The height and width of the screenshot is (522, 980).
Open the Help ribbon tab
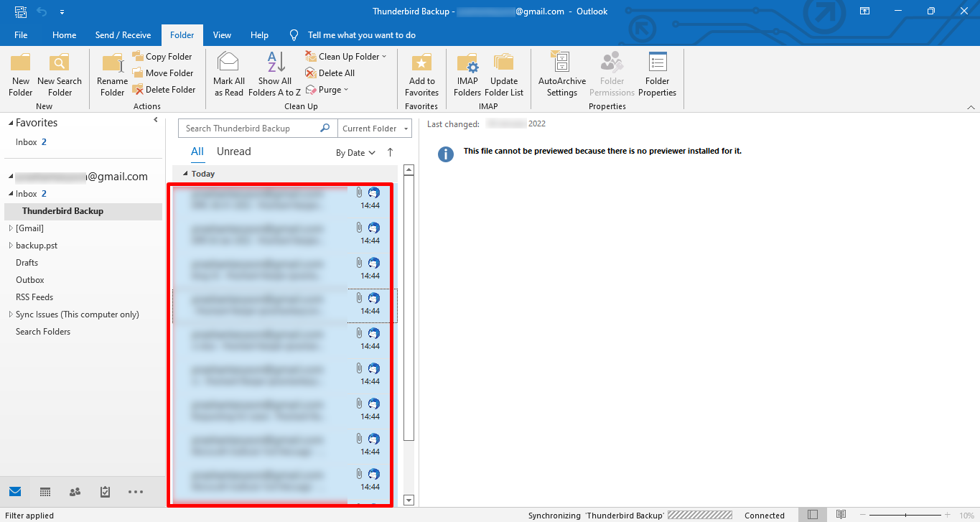point(259,35)
